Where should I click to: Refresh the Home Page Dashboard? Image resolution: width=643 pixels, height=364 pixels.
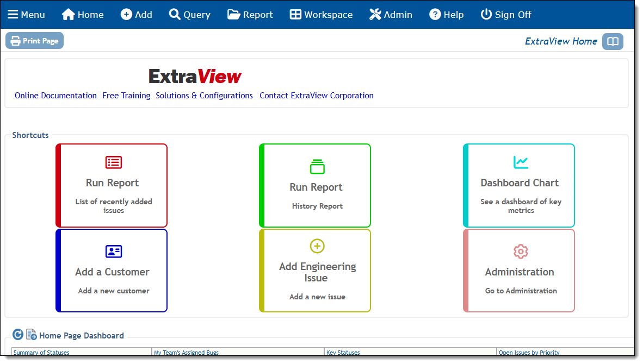(17, 335)
